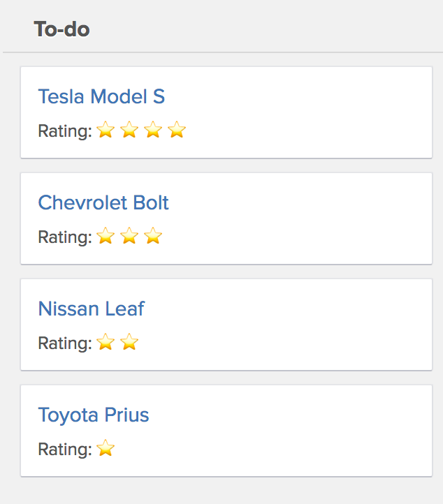Select the Nissan Leaf card background
The width and height of the screenshot is (443, 504).
(226, 325)
